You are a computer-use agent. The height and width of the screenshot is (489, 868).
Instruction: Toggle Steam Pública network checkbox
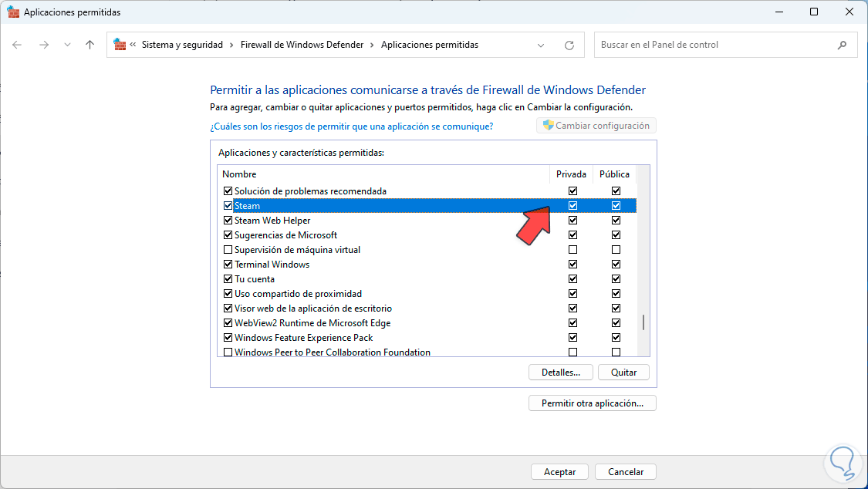click(x=616, y=206)
